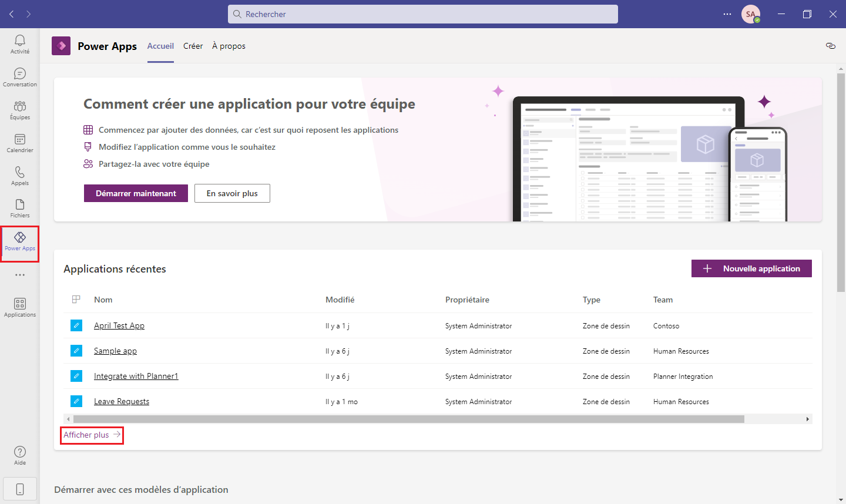Image resolution: width=846 pixels, height=504 pixels.
Task: Click the edit icon for Leave Requests
Action: (76, 401)
